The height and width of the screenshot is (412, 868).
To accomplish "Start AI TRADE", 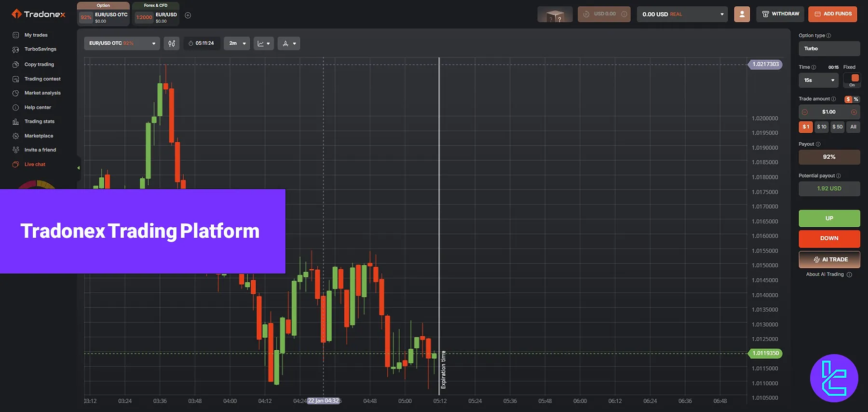I will pyautogui.click(x=829, y=260).
